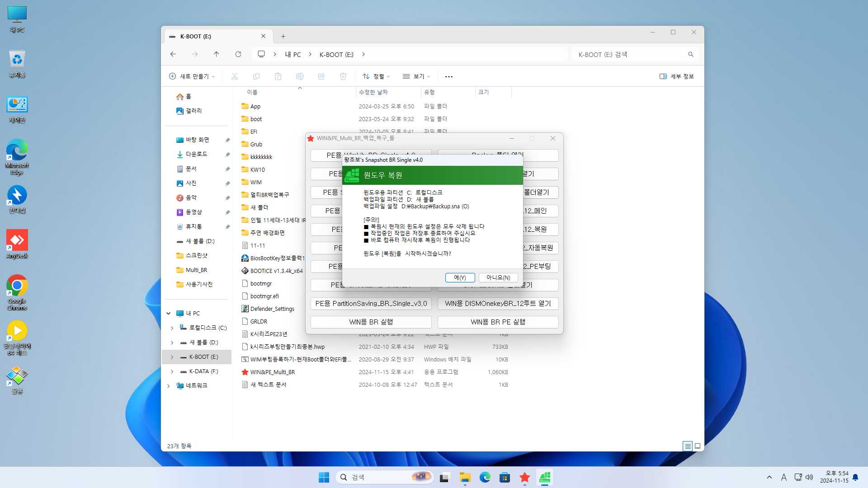Click the Delete trash icon in Explorer toolbar
868x488 pixels.
(x=343, y=76)
